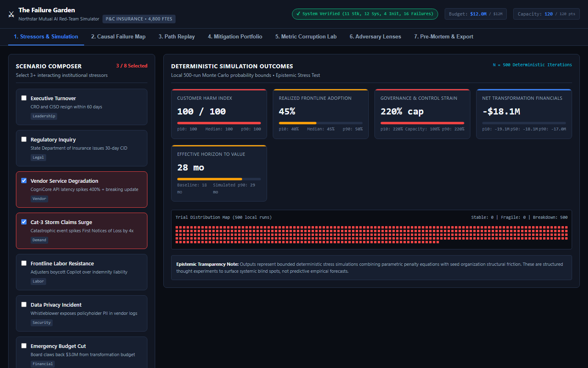Click the System Verified status badge

(365, 14)
